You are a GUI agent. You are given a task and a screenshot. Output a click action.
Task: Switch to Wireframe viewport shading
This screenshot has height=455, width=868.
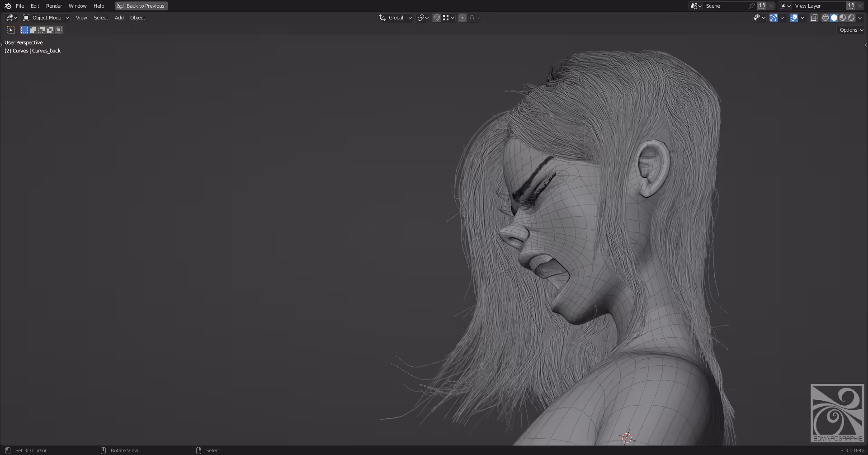826,18
